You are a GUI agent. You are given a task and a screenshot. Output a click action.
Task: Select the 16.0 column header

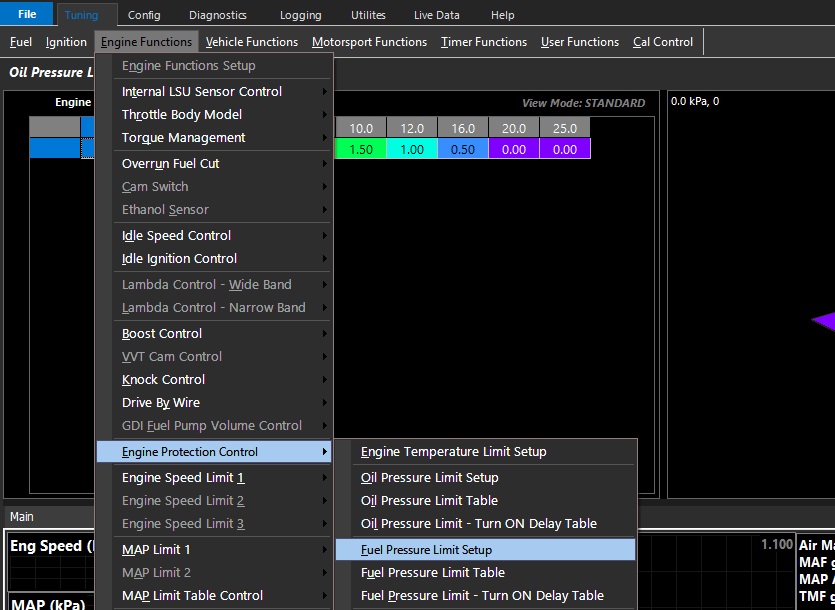pyautogui.click(x=463, y=128)
